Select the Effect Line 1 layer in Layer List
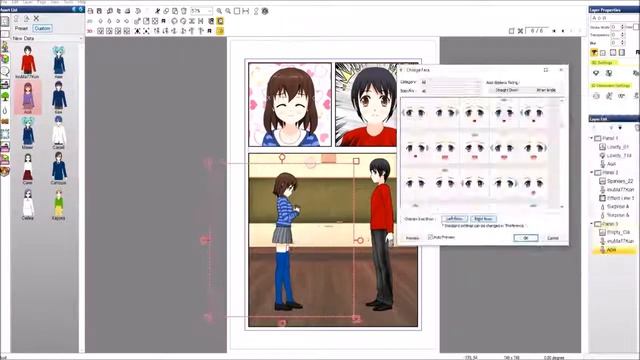The image size is (640, 360). 617,198
